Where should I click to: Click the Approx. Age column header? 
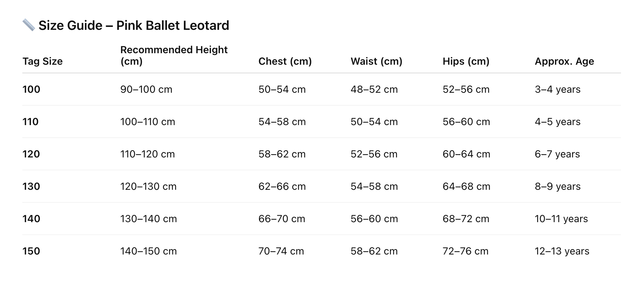pyautogui.click(x=564, y=61)
